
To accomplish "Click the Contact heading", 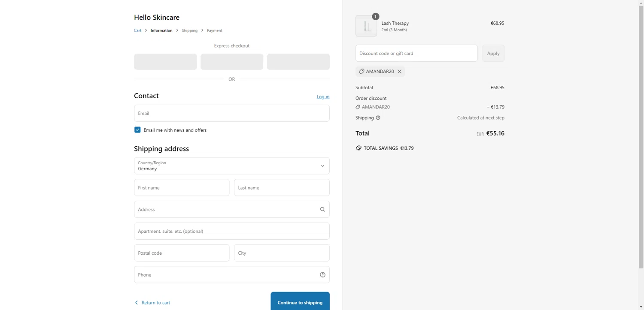I will (x=146, y=96).
